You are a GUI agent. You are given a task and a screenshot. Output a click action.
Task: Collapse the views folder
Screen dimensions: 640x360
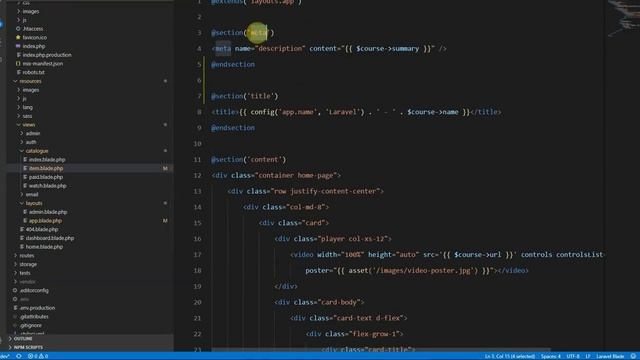[x=29, y=125]
